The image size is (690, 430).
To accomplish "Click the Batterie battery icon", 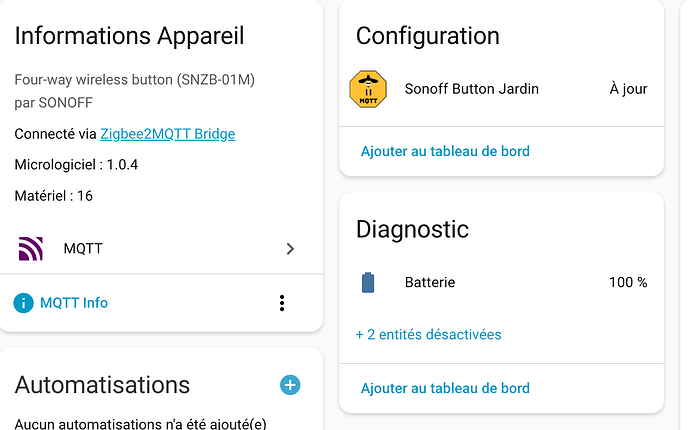I will click(367, 283).
